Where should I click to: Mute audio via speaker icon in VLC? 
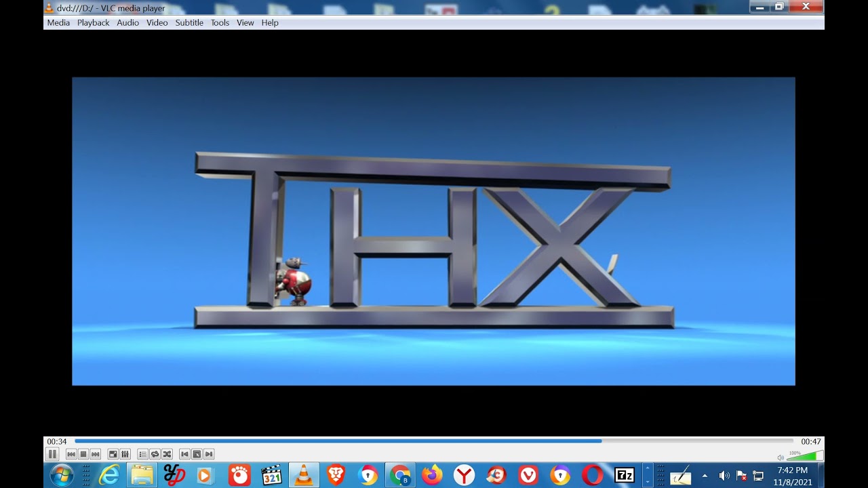click(781, 457)
